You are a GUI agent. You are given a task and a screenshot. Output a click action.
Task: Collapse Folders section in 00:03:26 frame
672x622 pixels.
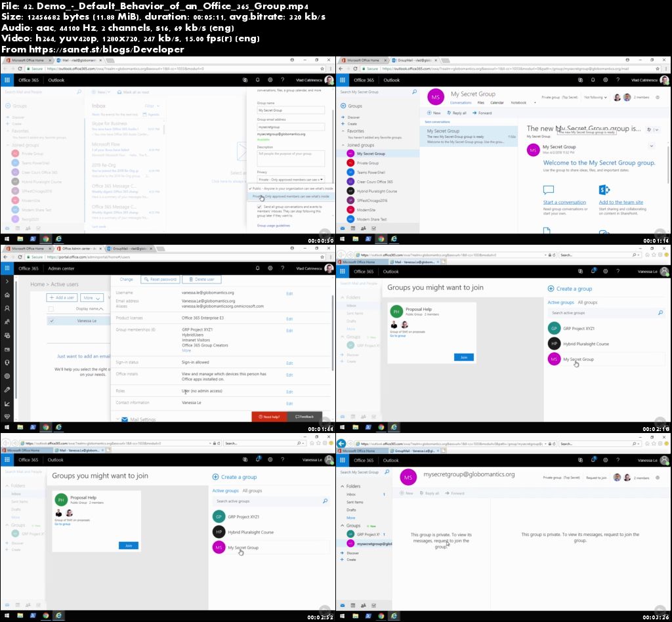pos(343,486)
